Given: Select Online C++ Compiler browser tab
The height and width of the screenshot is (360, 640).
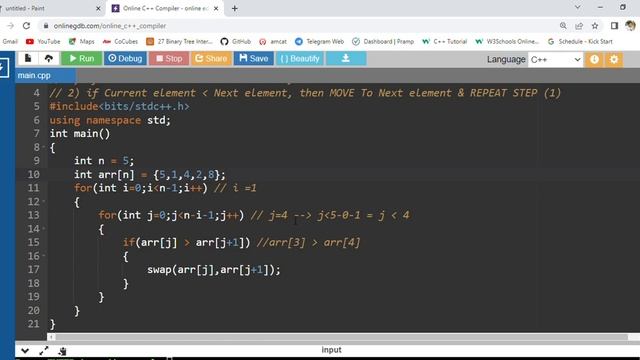Looking at the screenshot, I should (x=165, y=8).
